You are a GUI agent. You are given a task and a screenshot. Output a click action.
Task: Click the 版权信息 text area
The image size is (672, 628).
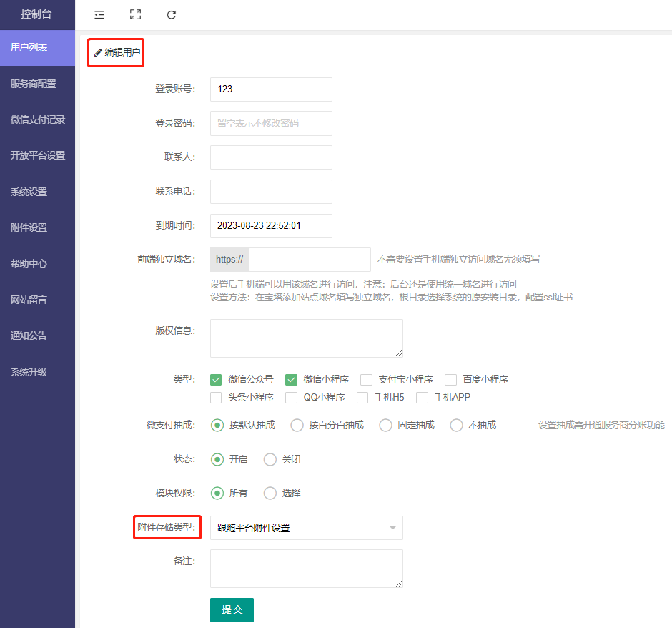[306, 338]
